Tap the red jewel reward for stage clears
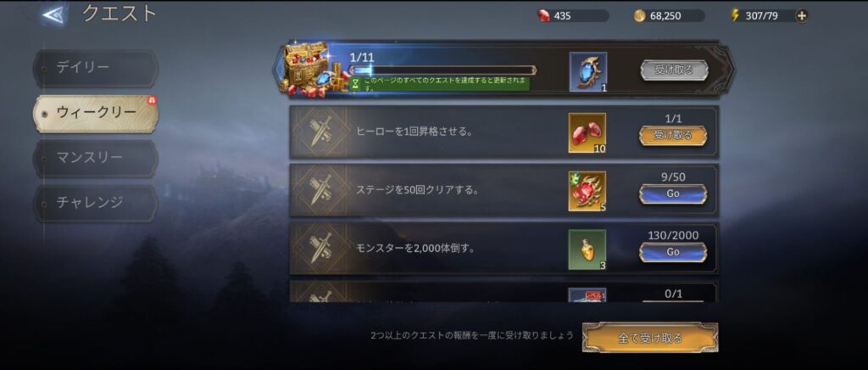The image size is (868, 370). point(587,191)
